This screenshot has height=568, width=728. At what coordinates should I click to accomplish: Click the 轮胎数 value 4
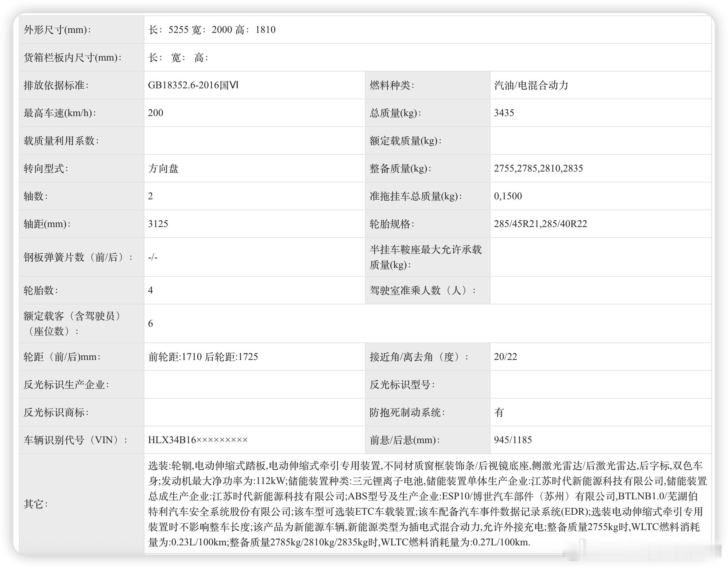point(151,291)
